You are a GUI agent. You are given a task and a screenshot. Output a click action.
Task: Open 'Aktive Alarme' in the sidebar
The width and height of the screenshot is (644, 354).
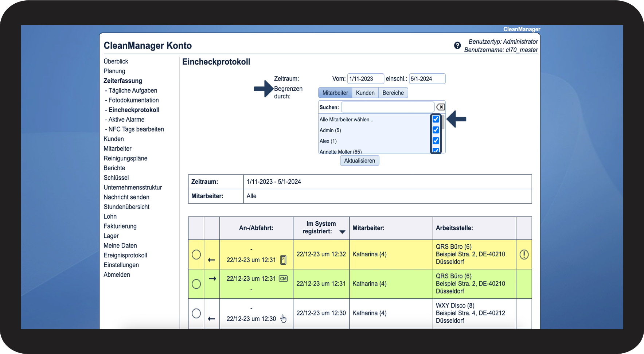[126, 120]
